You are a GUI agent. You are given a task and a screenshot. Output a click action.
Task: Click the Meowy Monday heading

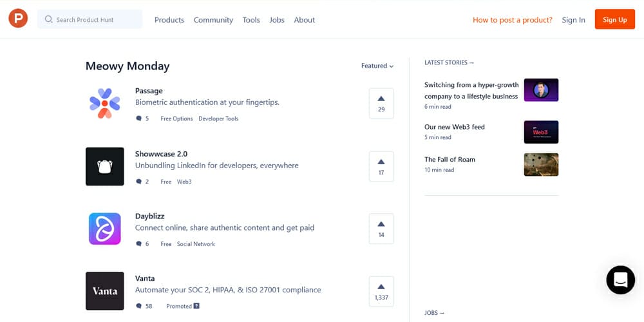[x=128, y=66]
